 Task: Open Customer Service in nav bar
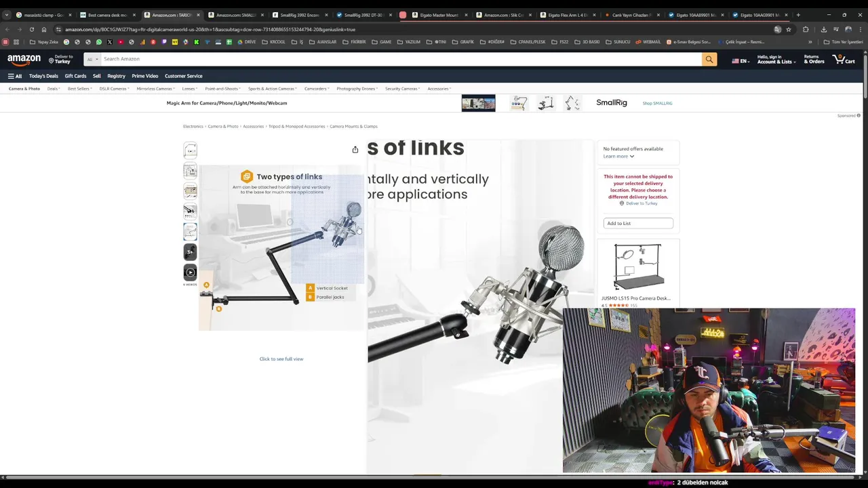(x=183, y=76)
